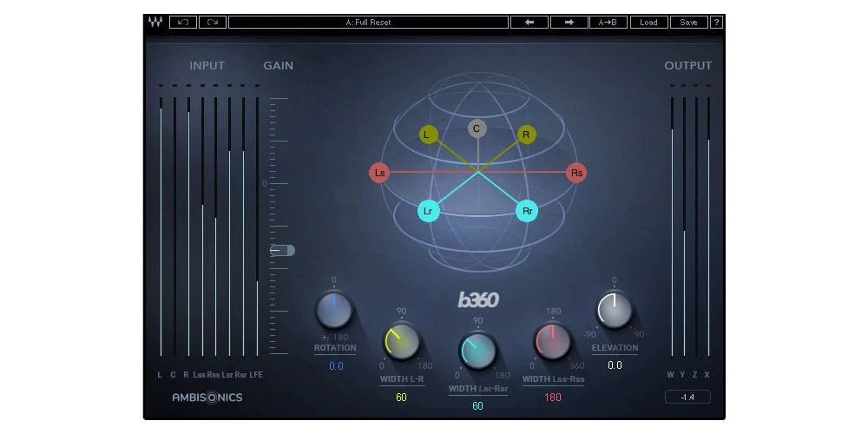Click the Gain fader handle
Image resolution: width=868 pixels, height=434 pixels.
(282, 251)
